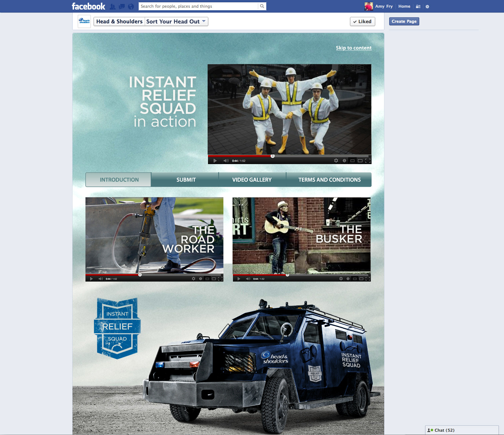The width and height of the screenshot is (504, 435).
Task: Click Watch Later clock on Busker video
Action: click(x=348, y=279)
